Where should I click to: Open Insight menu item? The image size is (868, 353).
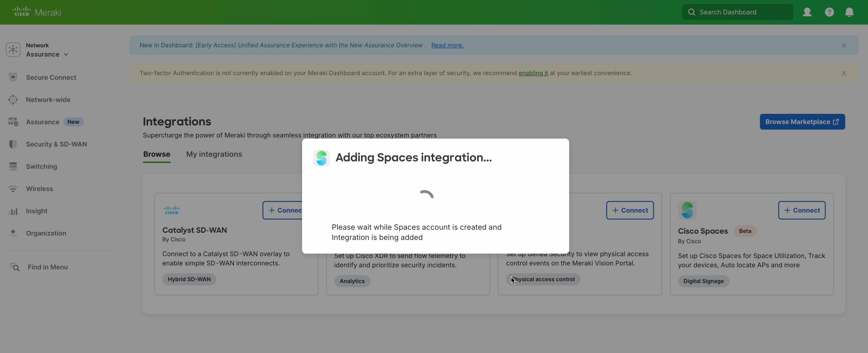click(x=36, y=211)
